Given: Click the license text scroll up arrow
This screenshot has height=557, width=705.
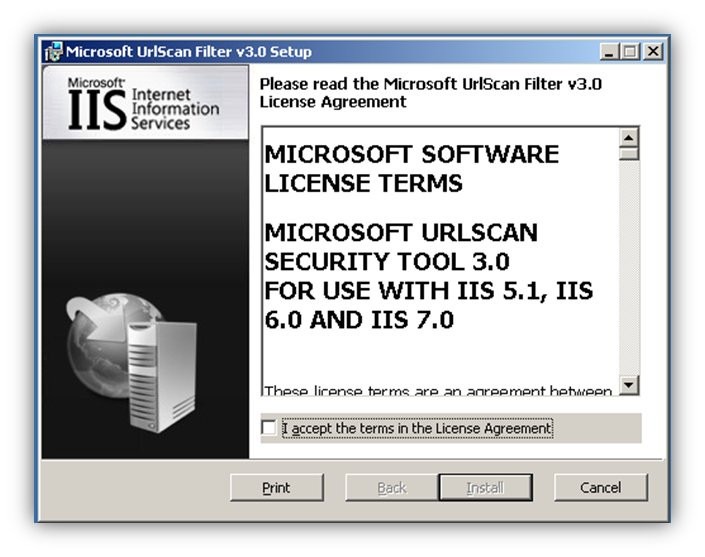Looking at the screenshot, I should [629, 137].
